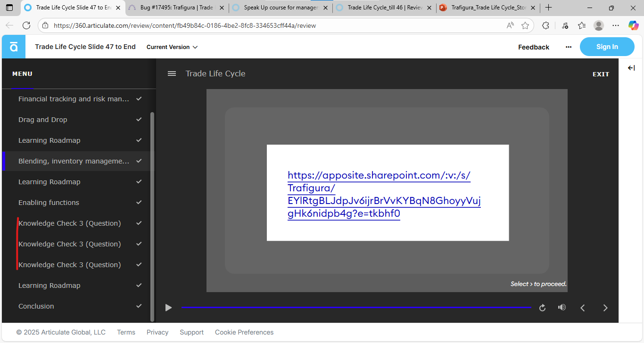Collapse the feedback sidebar panel arrow
The width and height of the screenshot is (644, 343).
click(x=631, y=68)
